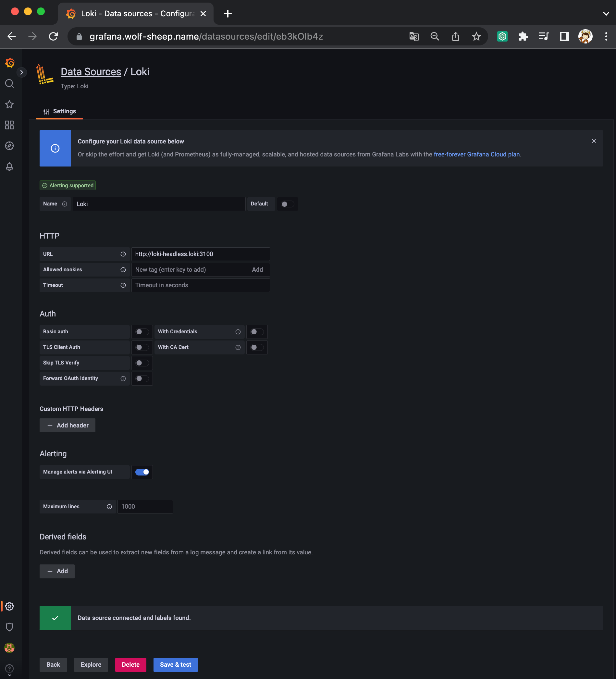Toggle Forward OAuth Identity switch

(x=142, y=378)
